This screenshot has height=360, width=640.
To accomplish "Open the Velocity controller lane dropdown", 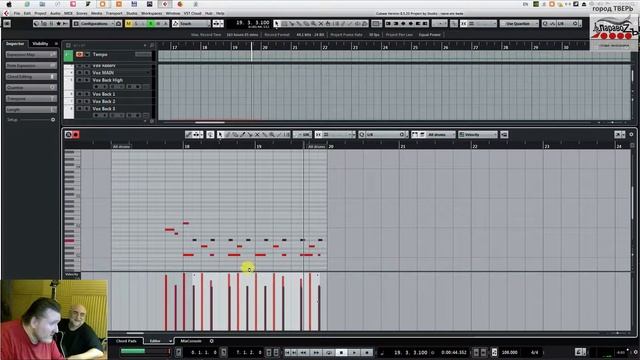I will coord(478,134).
